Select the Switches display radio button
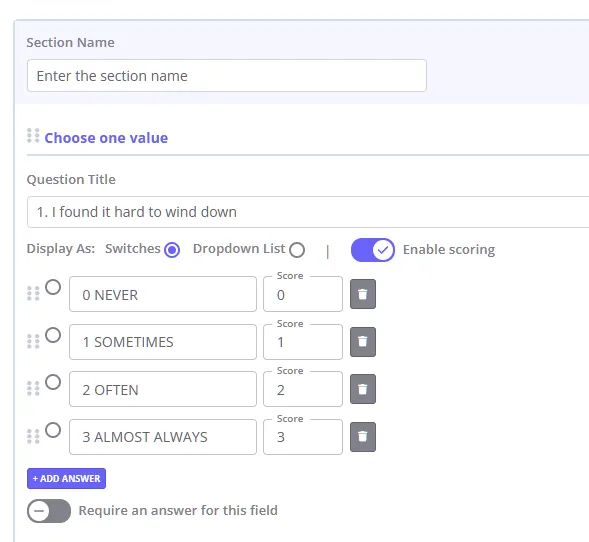The width and height of the screenshot is (589, 542). [x=172, y=250]
